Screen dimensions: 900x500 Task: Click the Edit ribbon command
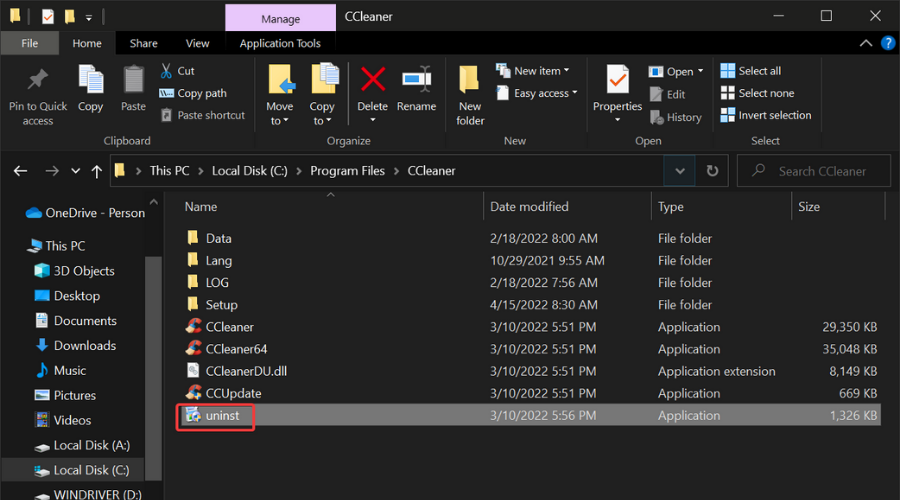point(668,94)
